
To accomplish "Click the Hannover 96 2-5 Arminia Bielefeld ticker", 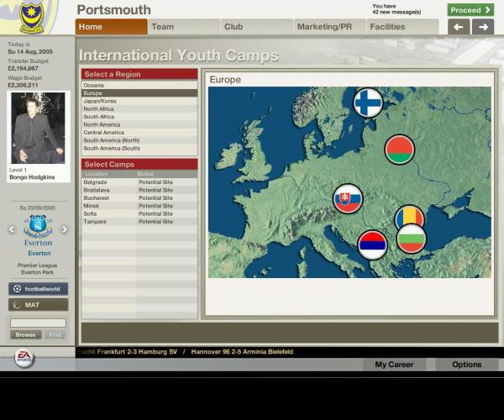I will pos(242,352).
